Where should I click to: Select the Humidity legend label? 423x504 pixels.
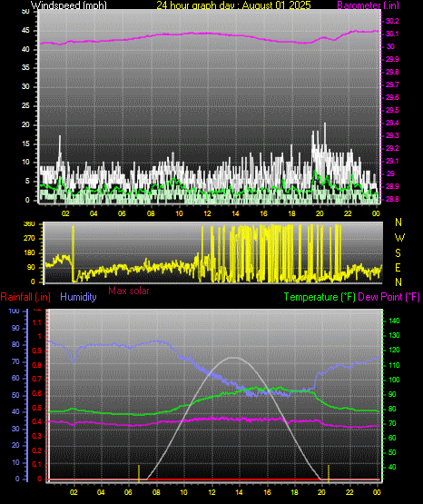pyautogui.click(x=78, y=297)
